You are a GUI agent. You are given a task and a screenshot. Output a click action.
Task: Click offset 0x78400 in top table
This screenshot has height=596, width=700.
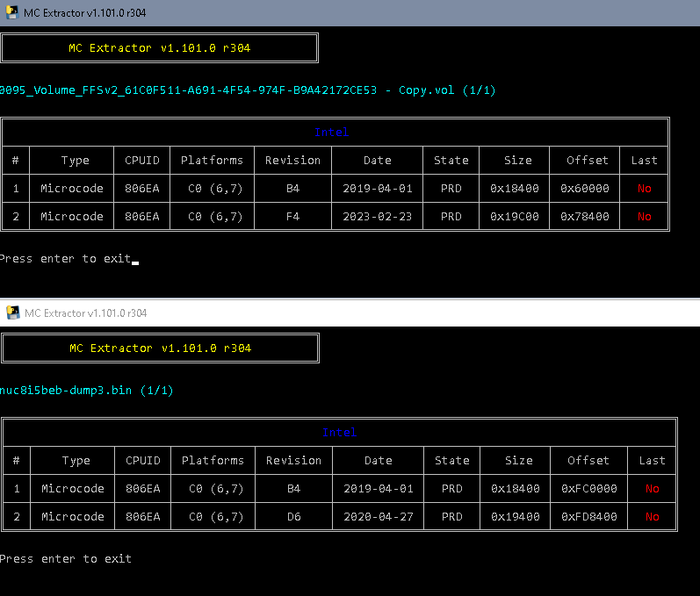[585, 216]
